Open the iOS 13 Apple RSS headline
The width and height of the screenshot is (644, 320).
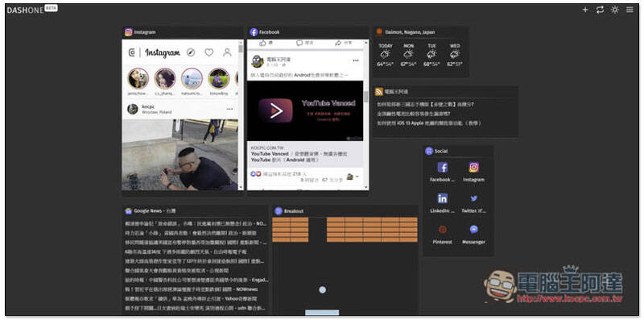pos(429,123)
